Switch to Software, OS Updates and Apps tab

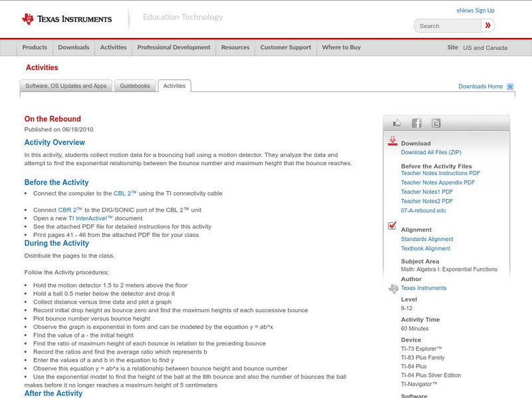click(66, 86)
